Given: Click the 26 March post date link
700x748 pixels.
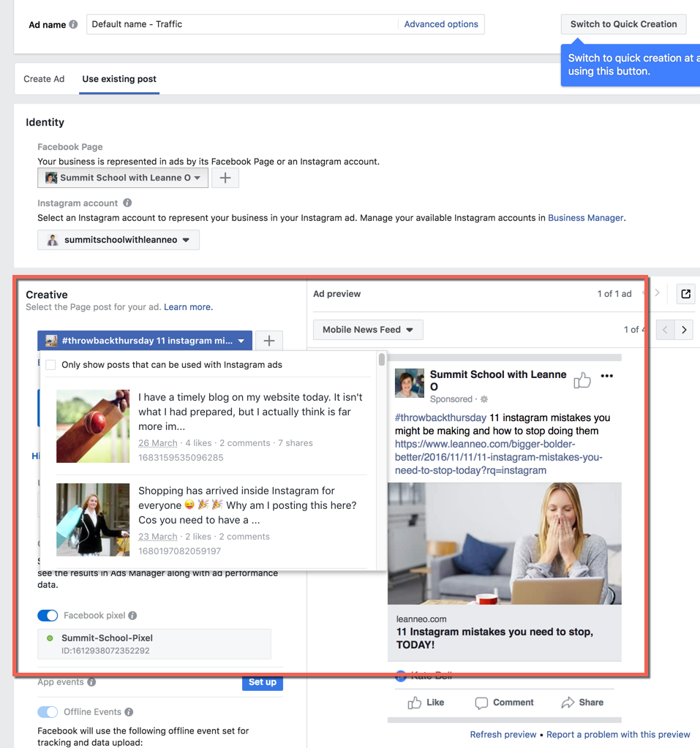Looking at the screenshot, I should point(158,443).
